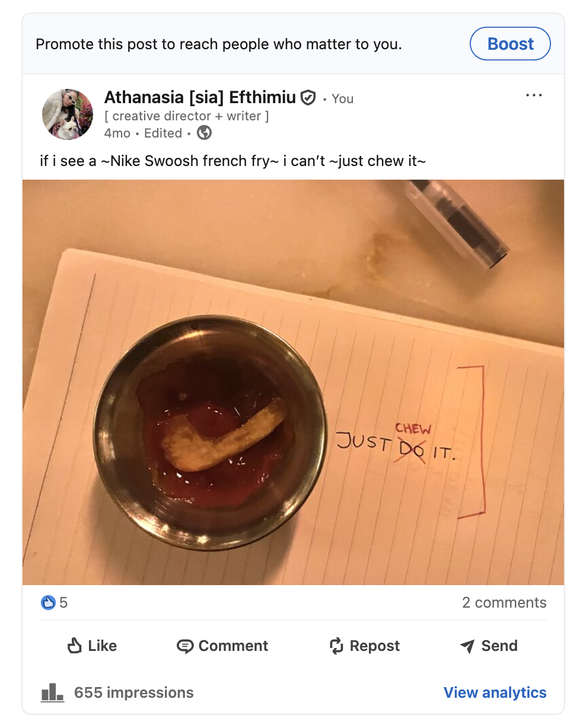Click the Send paper plane icon
Image resolution: width=586 pixels, height=728 pixels.
tap(467, 646)
